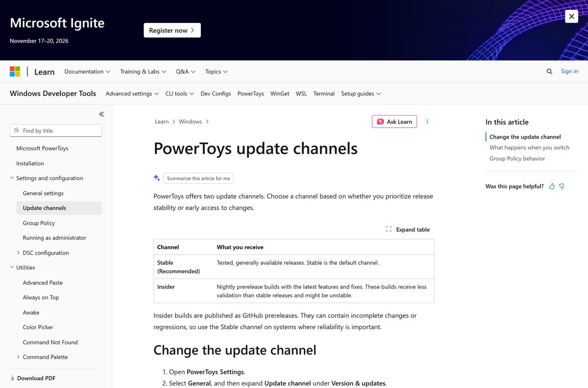The height and width of the screenshot is (388, 588).
Task: Close the Microsoft Ignite banner
Action: [571, 16]
